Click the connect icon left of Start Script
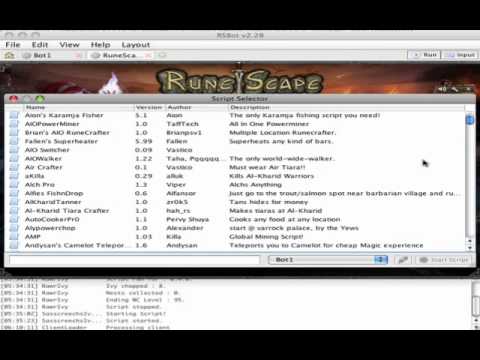480x360 pixels. click(x=403, y=260)
